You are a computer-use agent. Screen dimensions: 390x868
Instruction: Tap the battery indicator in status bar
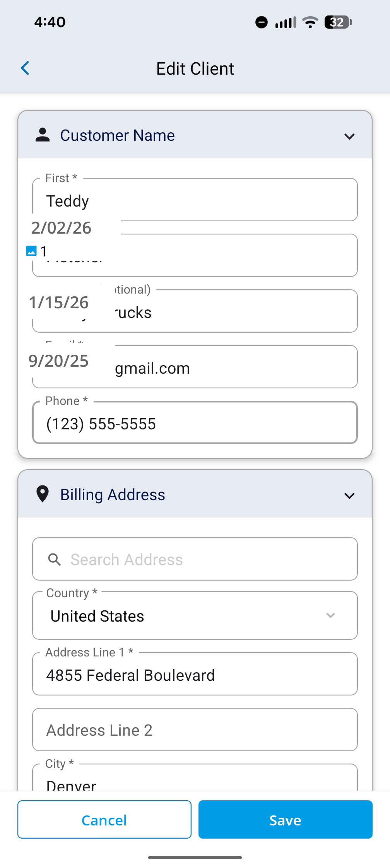(338, 22)
